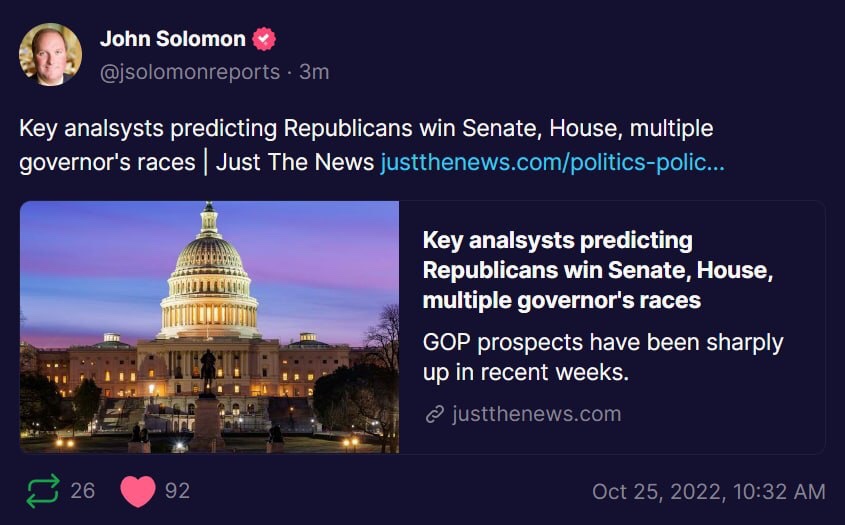This screenshot has height=525, width=845.
Task: Click the Oct 25, 2022 date stamp
Action: (x=708, y=491)
